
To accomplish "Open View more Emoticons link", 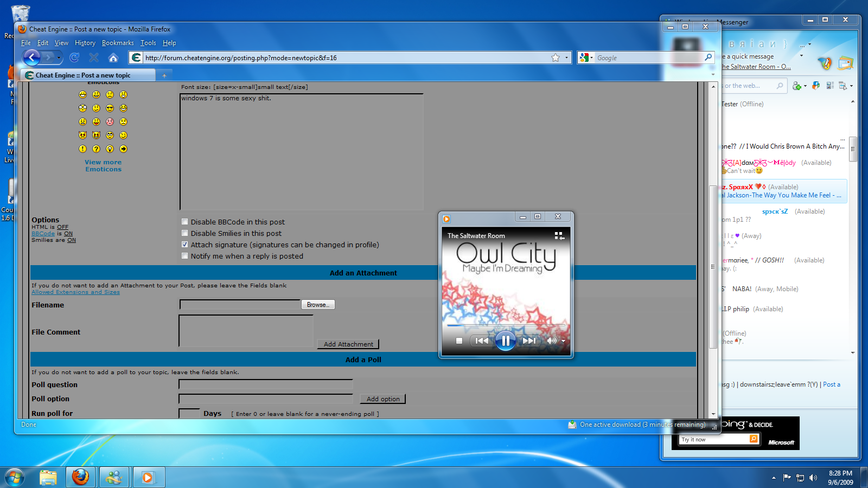I will coord(103,165).
